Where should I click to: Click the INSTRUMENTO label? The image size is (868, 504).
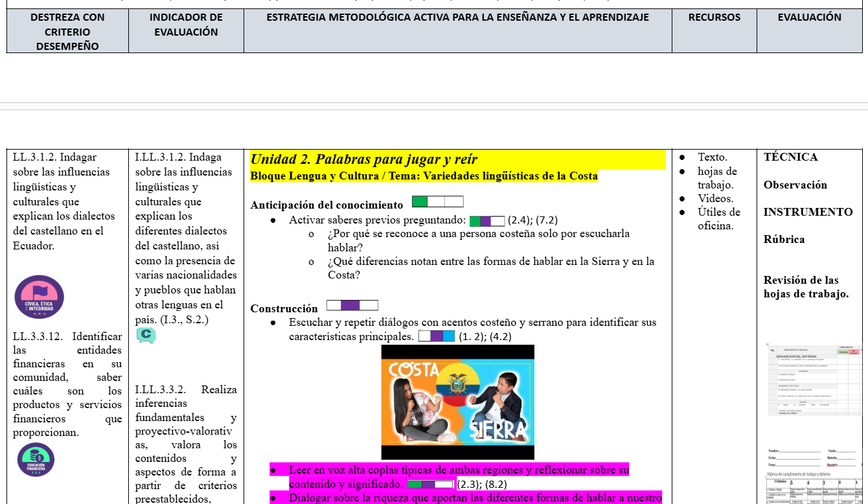coord(808,212)
